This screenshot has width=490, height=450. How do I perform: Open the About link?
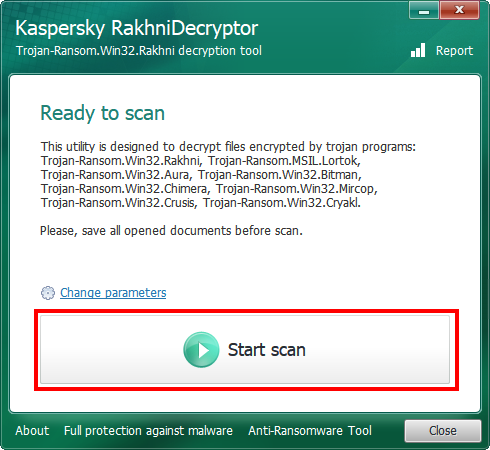click(x=32, y=431)
